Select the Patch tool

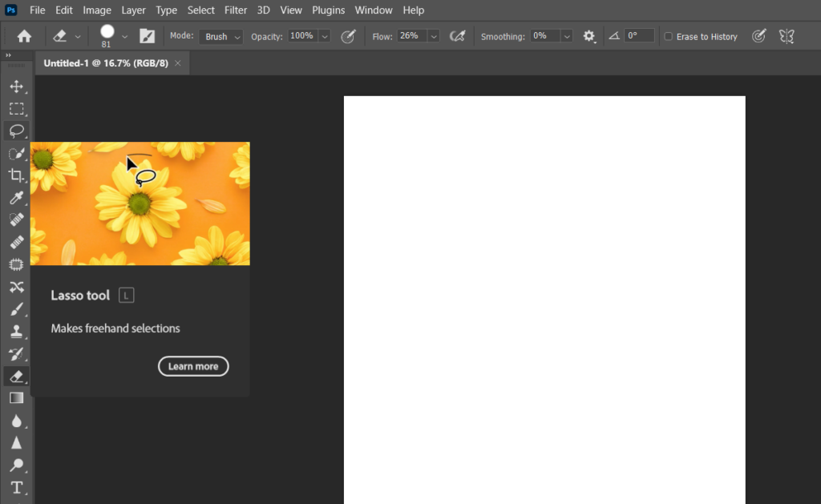click(x=16, y=264)
